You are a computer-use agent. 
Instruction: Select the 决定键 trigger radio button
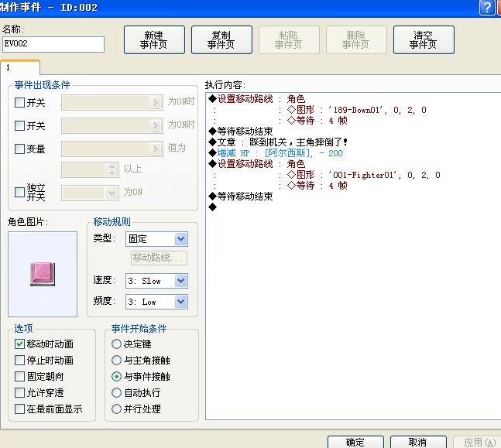116,344
